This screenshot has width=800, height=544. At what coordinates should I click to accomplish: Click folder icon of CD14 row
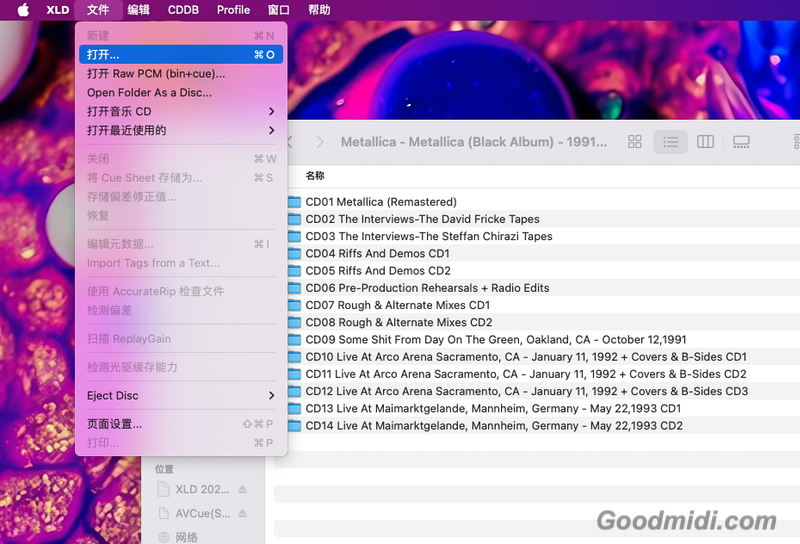[294, 426]
